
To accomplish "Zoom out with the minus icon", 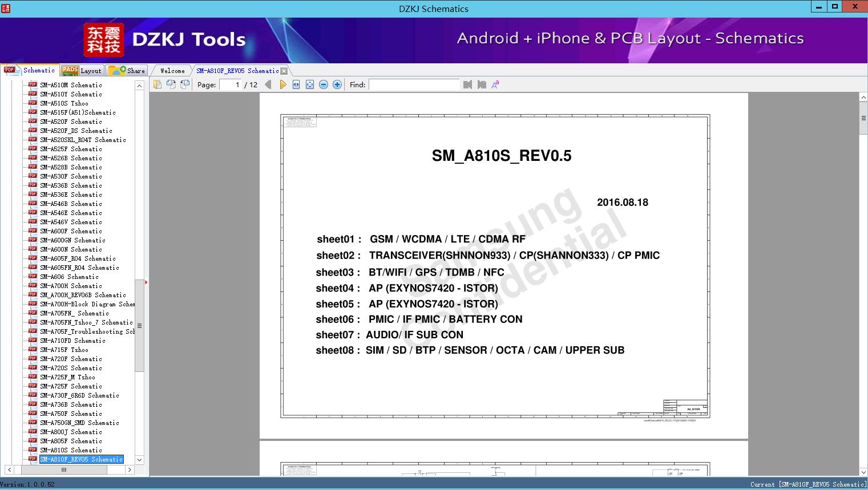I will point(324,84).
